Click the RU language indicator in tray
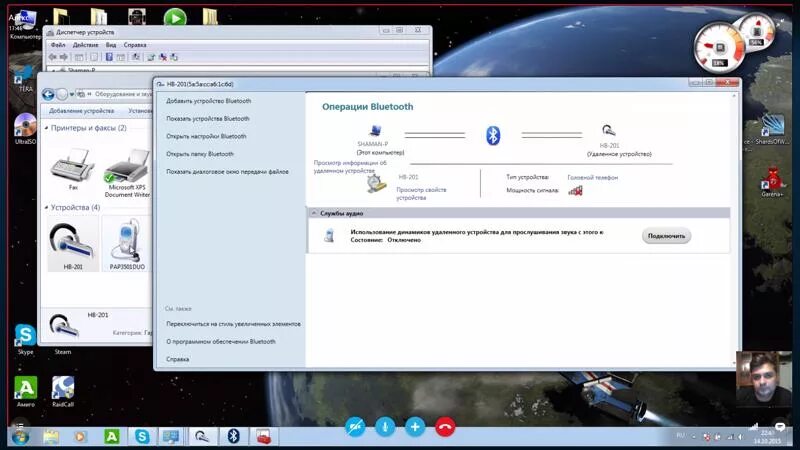This screenshot has width=800, height=450. click(x=680, y=435)
